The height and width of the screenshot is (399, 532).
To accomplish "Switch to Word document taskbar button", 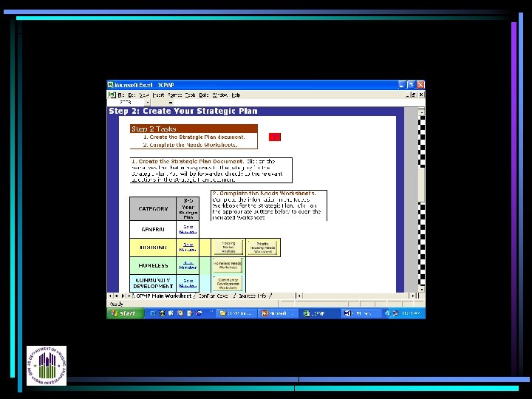I will click(x=361, y=313).
